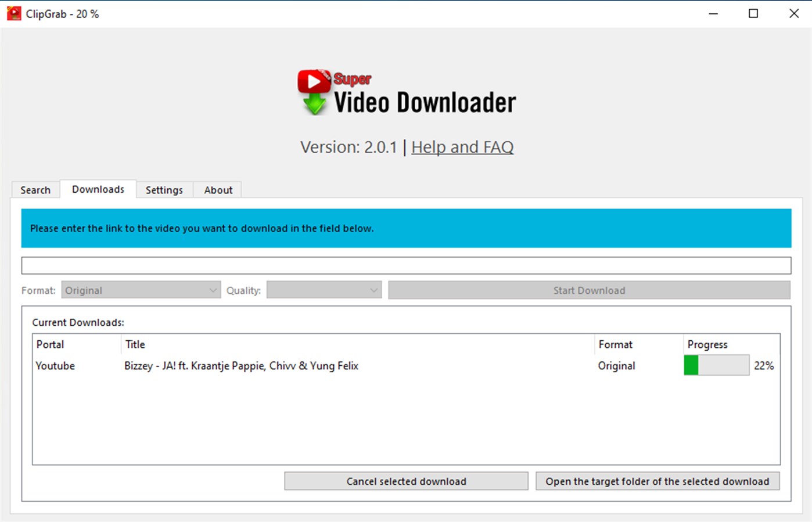Click the ClipGrab app icon in title bar
Image resolution: width=812 pixels, height=522 pixels.
tap(14, 13)
